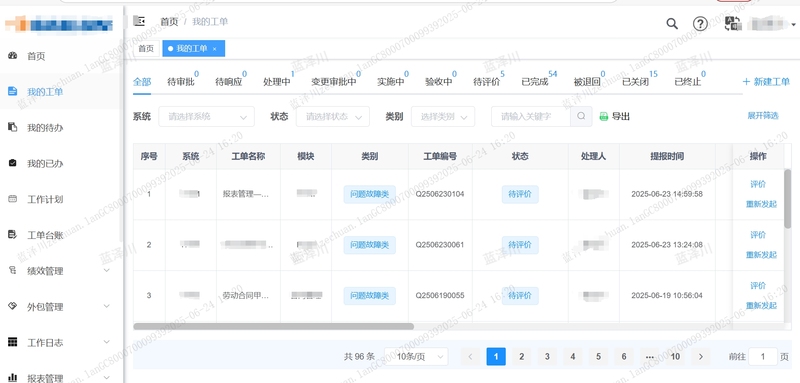Open the user account dropdown arrow
The image size is (800, 383).
[x=793, y=24]
